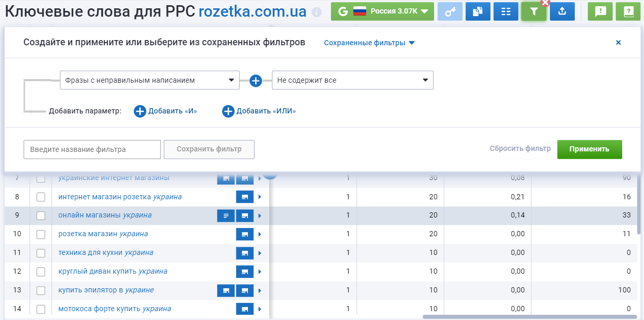The image size is (644, 320).
Task: Open the «Не содержит все» condition dropdown
Action: [x=352, y=81]
